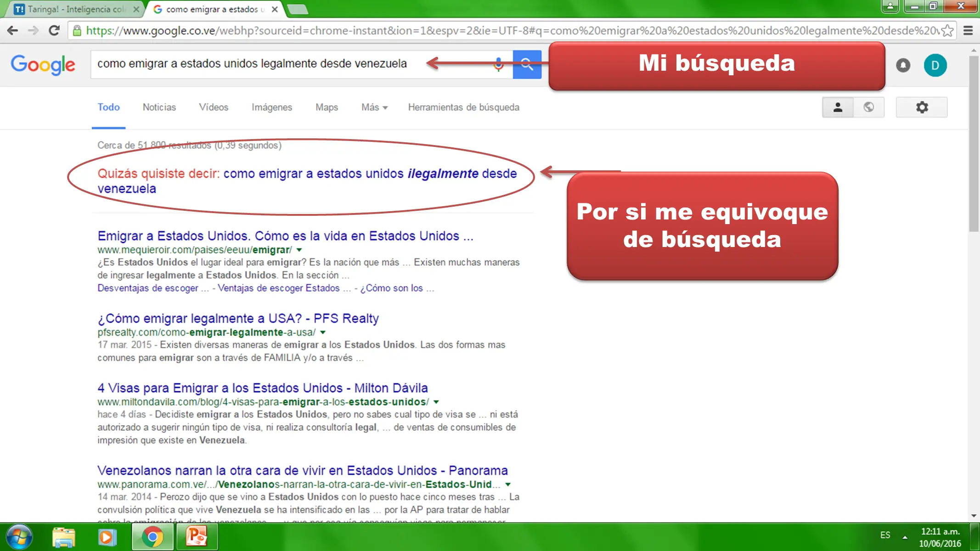Open the account avatar labeled D
The image size is (980, 551).
pyautogui.click(x=935, y=65)
